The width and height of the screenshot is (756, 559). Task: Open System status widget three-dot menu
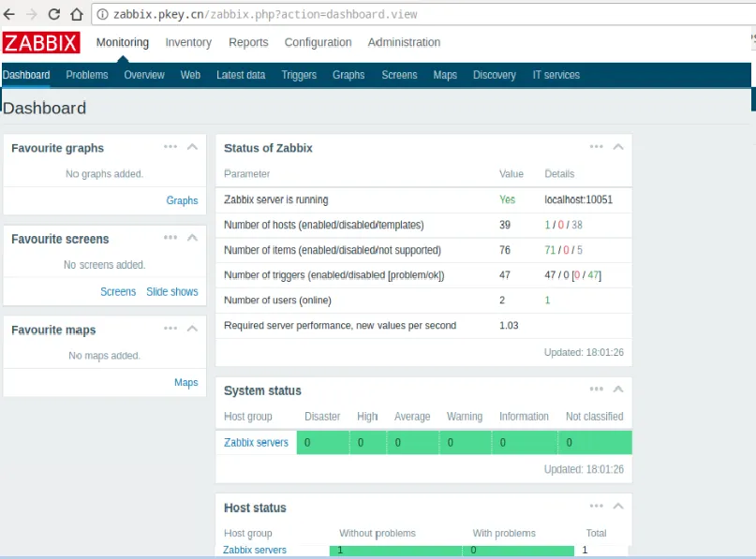pyautogui.click(x=597, y=389)
